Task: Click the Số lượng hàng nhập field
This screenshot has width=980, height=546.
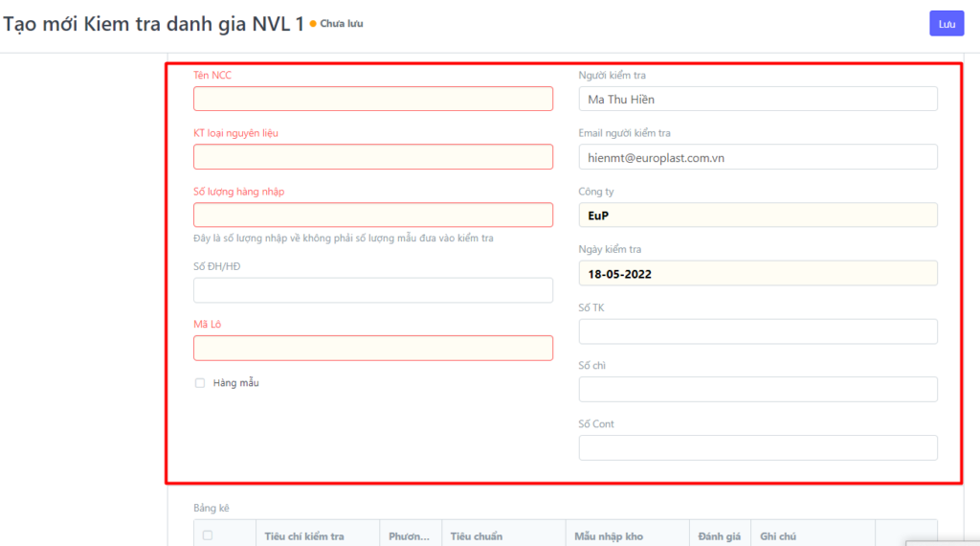Action: 372,215
